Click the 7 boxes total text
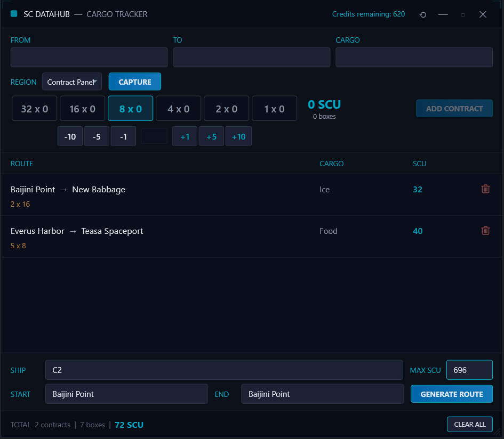 [x=93, y=425]
